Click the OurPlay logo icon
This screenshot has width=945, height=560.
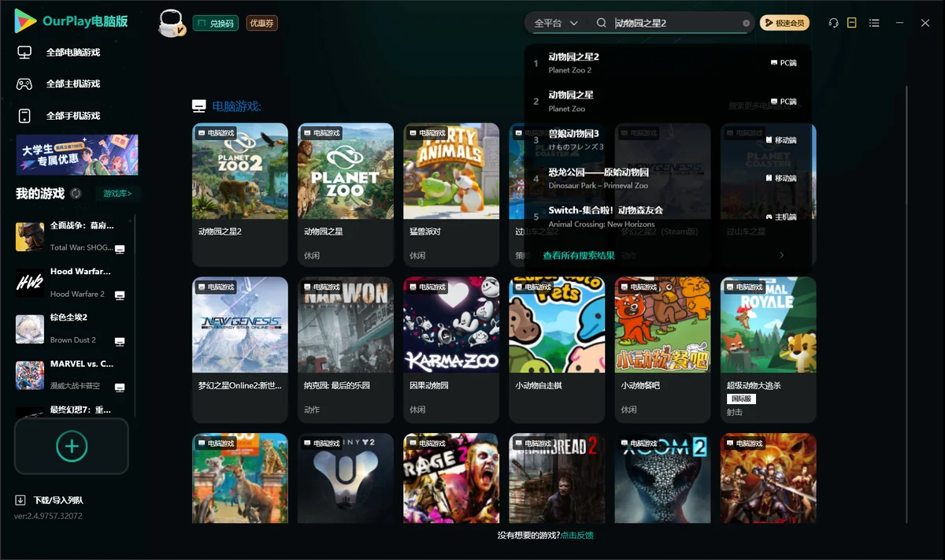[x=25, y=21]
